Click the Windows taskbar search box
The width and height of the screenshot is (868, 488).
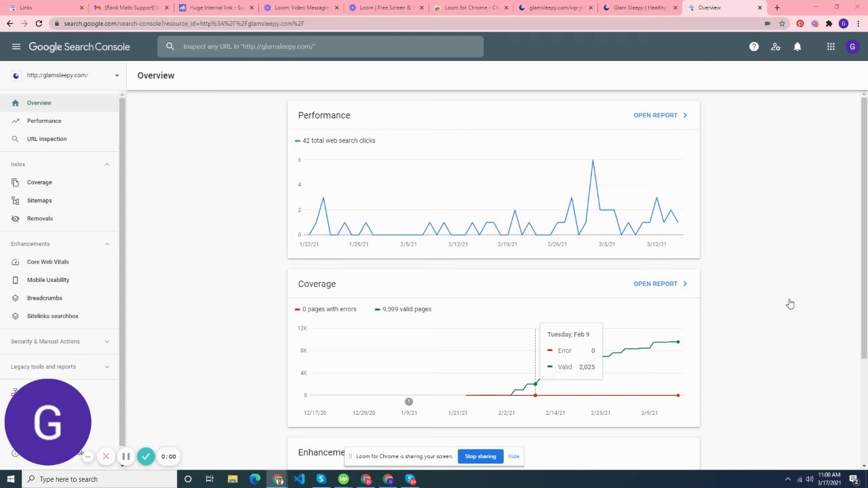tap(99, 479)
